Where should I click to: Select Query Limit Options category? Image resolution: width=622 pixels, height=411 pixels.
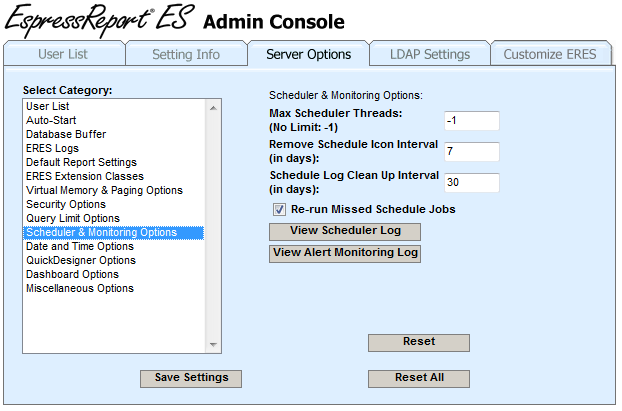[x=114, y=218]
